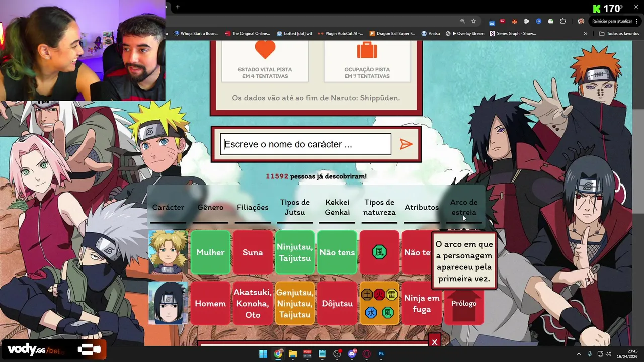
Task: Open Overlay Stream bookmark
Action: click(x=465, y=34)
